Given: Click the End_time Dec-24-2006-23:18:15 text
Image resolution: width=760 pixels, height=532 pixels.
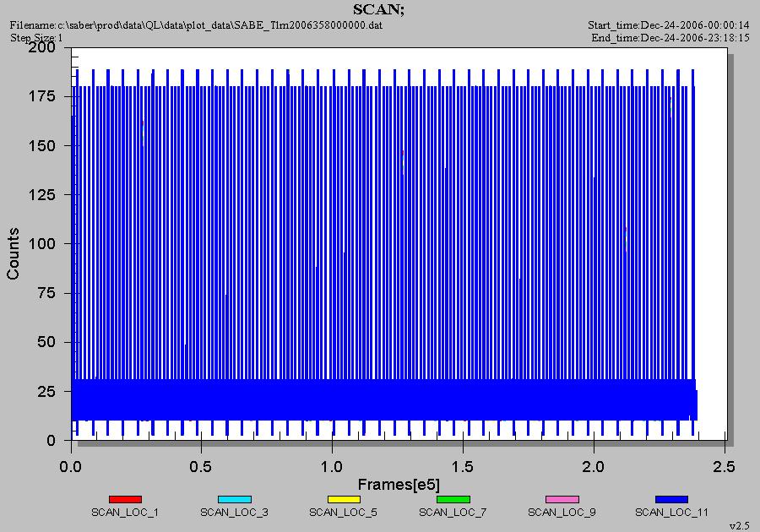Looking at the screenshot, I should pyautogui.click(x=670, y=38).
